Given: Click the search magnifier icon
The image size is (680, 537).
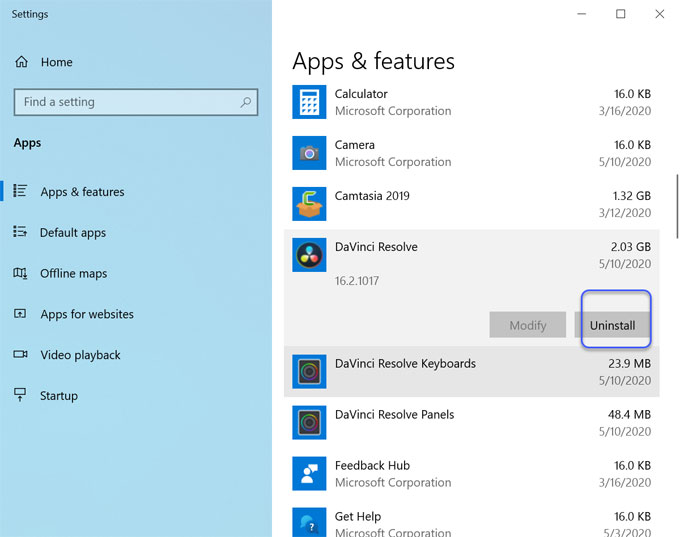Looking at the screenshot, I should click(x=245, y=102).
